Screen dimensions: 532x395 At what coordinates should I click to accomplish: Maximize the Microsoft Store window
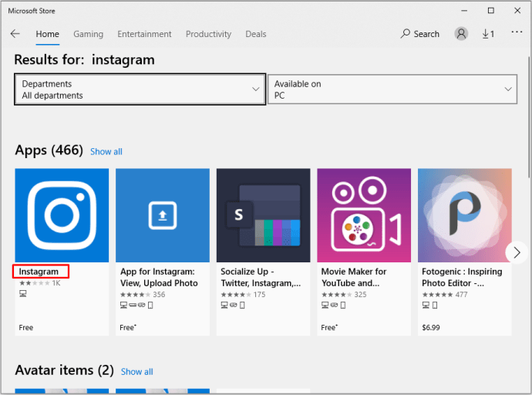pos(490,11)
